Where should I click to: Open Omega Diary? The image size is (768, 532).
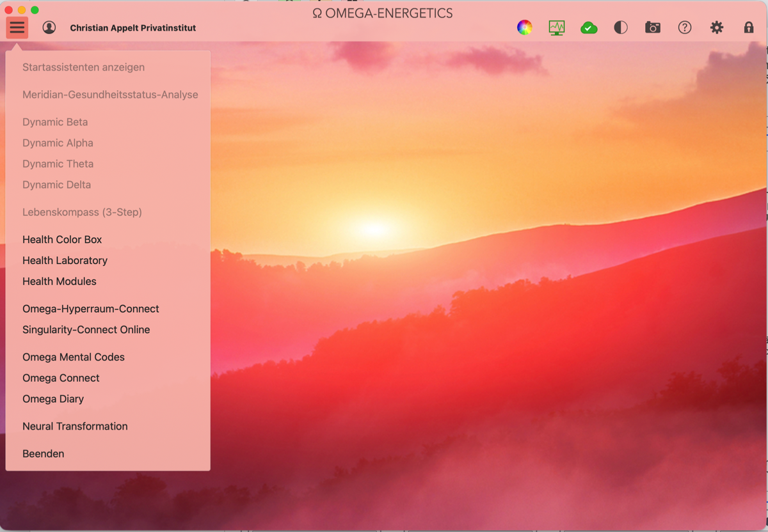pyautogui.click(x=53, y=399)
